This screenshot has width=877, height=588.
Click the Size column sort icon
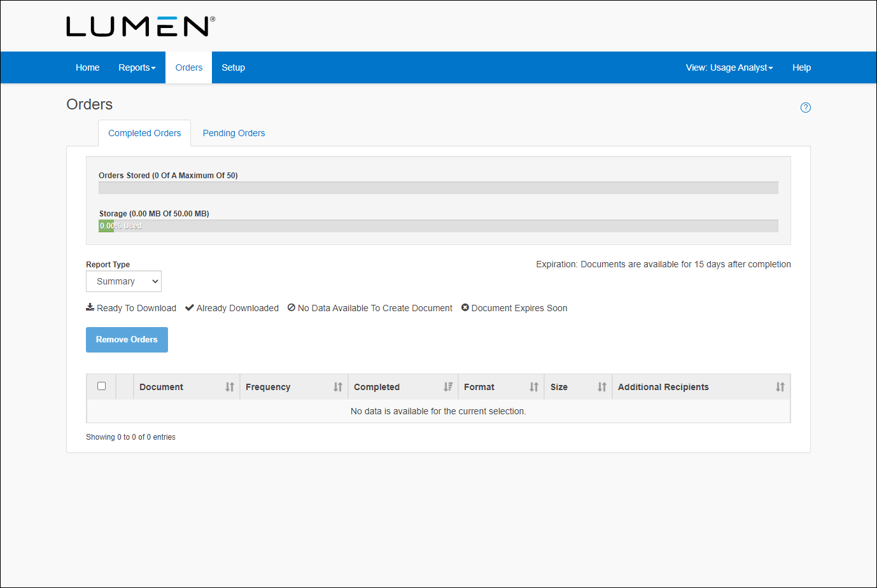602,387
